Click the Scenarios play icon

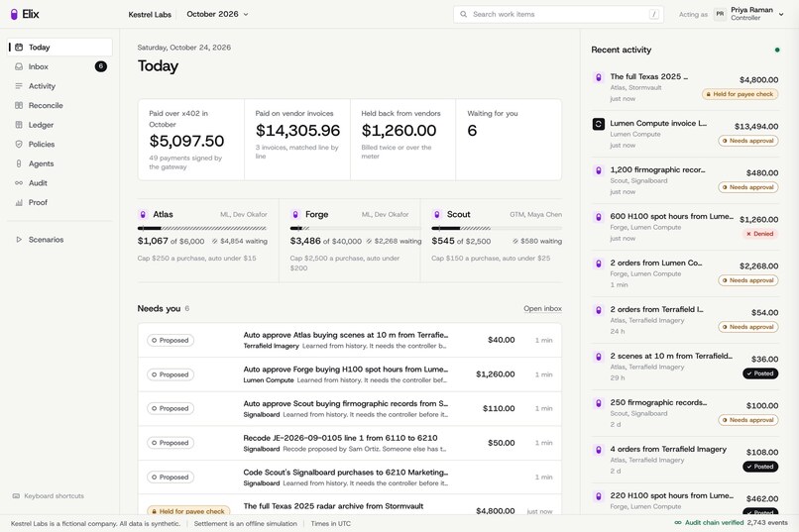(x=19, y=240)
